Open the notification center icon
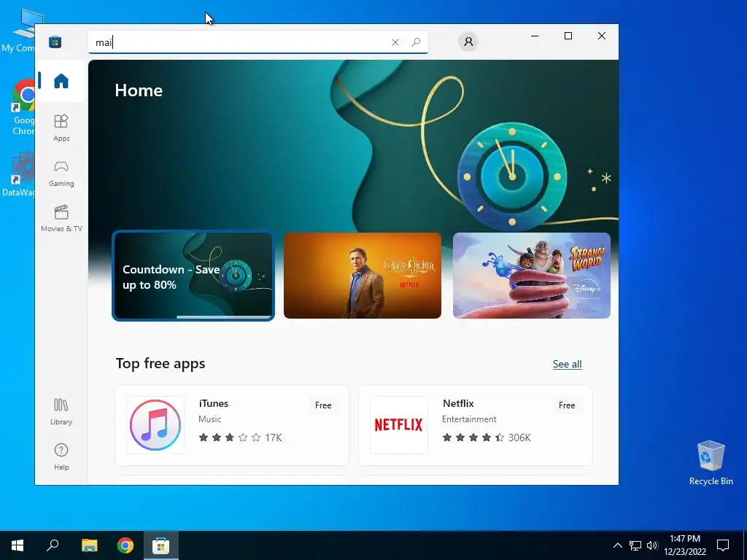747x560 pixels. pos(723,545)
